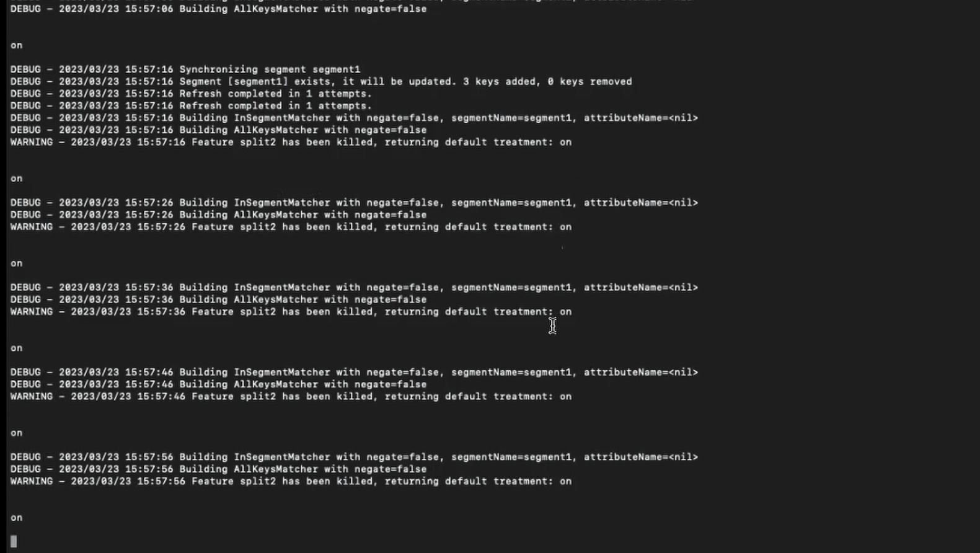Click the terminal cursor block at bottom

(x=14, y=541)
